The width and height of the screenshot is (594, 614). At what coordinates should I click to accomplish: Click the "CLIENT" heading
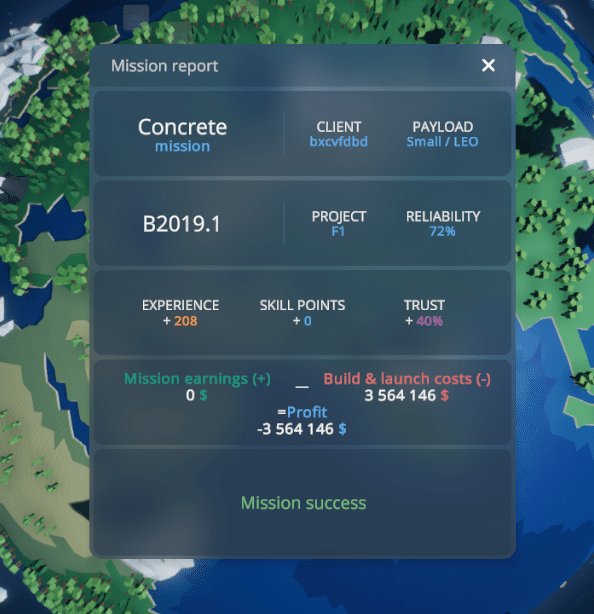(x=339, y=127)
